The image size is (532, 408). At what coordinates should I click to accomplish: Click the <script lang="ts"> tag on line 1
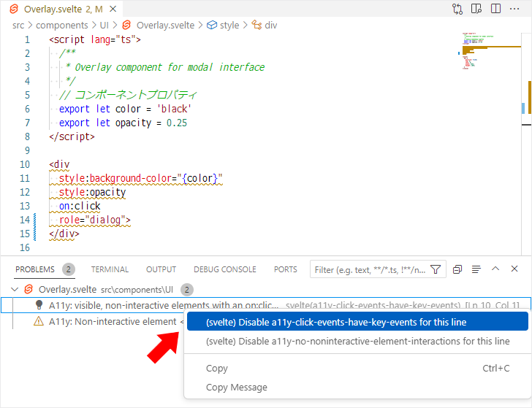(x=95, y=39)
